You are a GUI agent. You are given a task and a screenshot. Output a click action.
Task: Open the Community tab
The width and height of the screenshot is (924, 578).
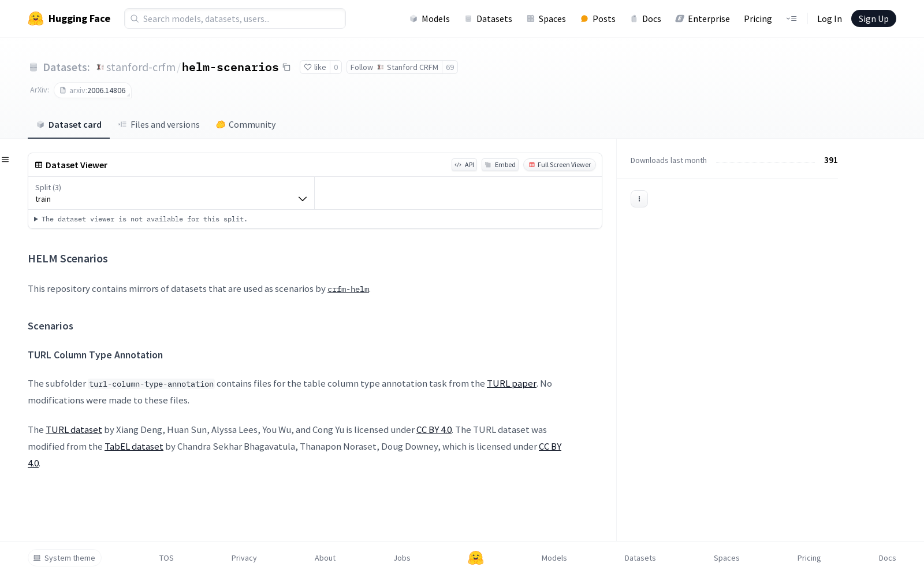(246, 124)
